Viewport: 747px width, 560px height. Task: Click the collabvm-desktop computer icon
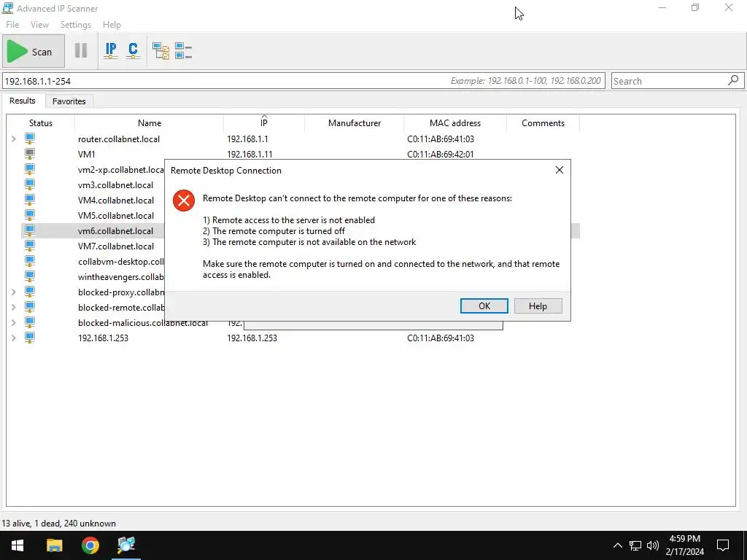click(x=30, y=261)
